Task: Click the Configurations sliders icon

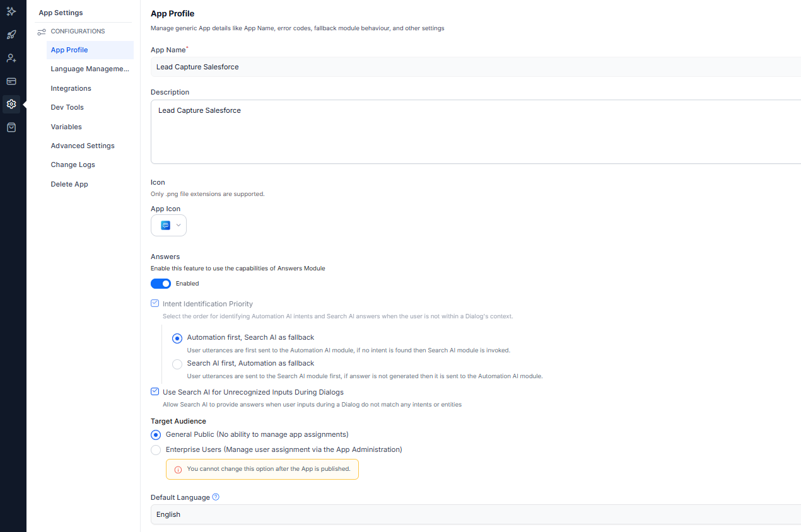Action: (42, 32)
